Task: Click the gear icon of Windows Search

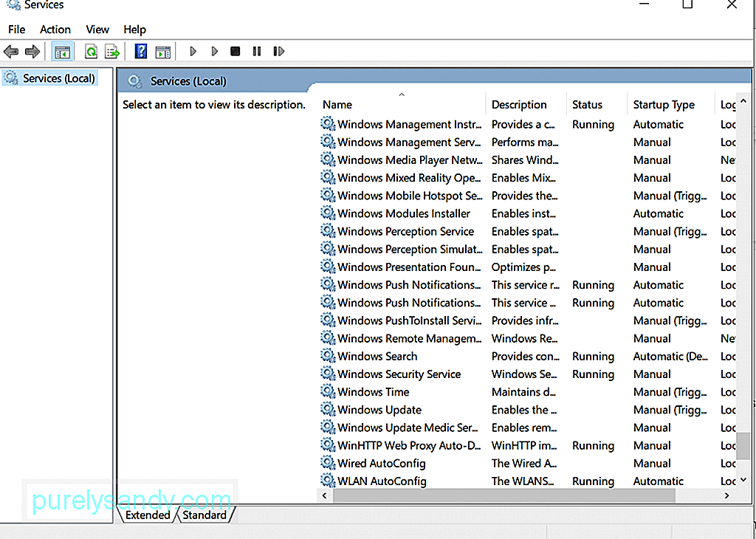Action: tap(328, 356)
